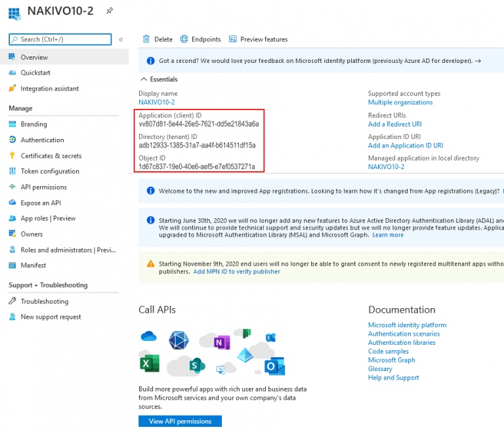Click the Add MPN ID to verify publisher link

click(x=236, y=271)
